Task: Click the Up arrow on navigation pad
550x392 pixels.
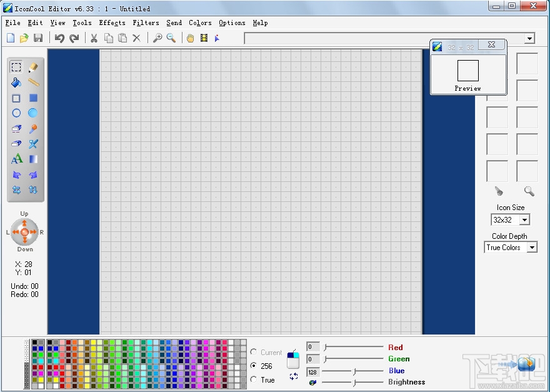Action: pyautogui.click(x=24, y=223)
